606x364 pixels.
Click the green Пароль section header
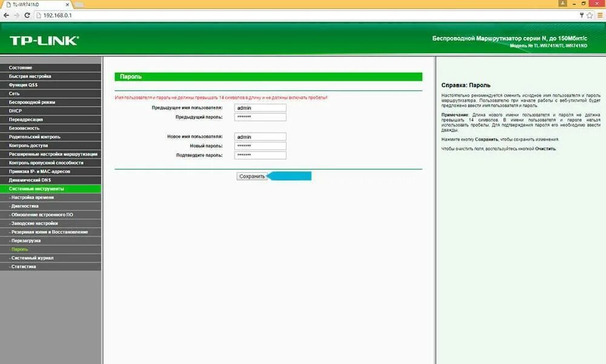tap(268, 76)
